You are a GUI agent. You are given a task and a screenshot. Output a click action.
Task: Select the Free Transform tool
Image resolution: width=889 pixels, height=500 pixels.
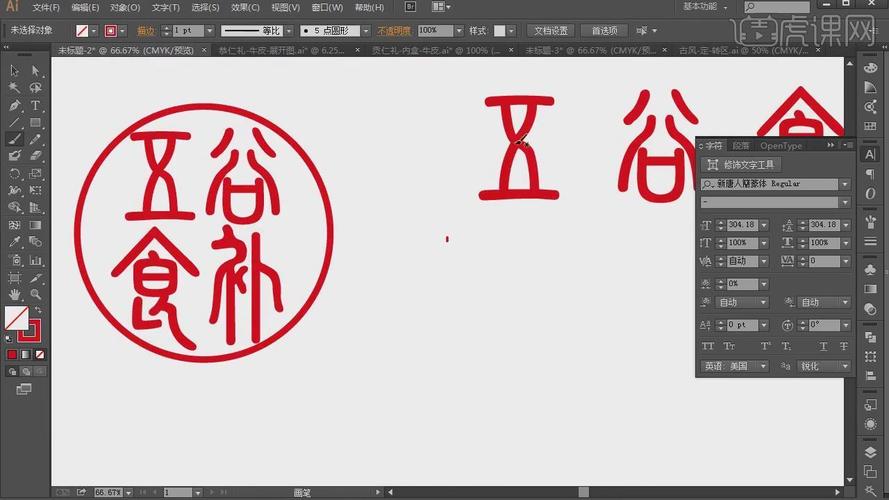tap(35, 190)
